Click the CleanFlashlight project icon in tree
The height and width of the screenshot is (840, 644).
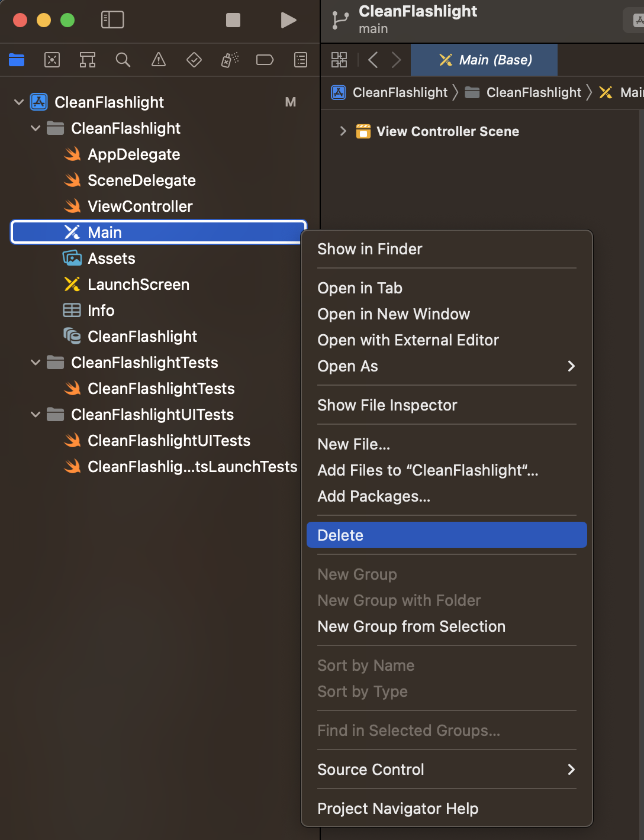pyautogui.click(x=39, y=102)
